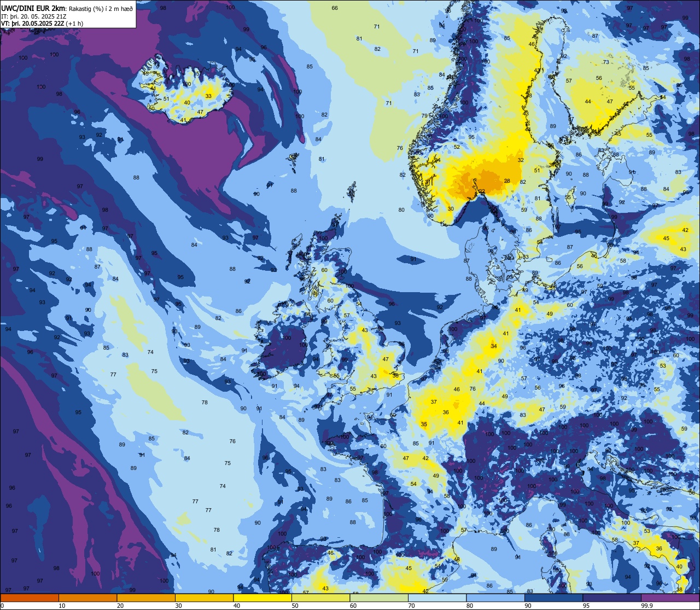This screenshot has width=700, height=610.
Task: Click the 95–99.9 navy legend swatch
Action: [x=612, y=597]
